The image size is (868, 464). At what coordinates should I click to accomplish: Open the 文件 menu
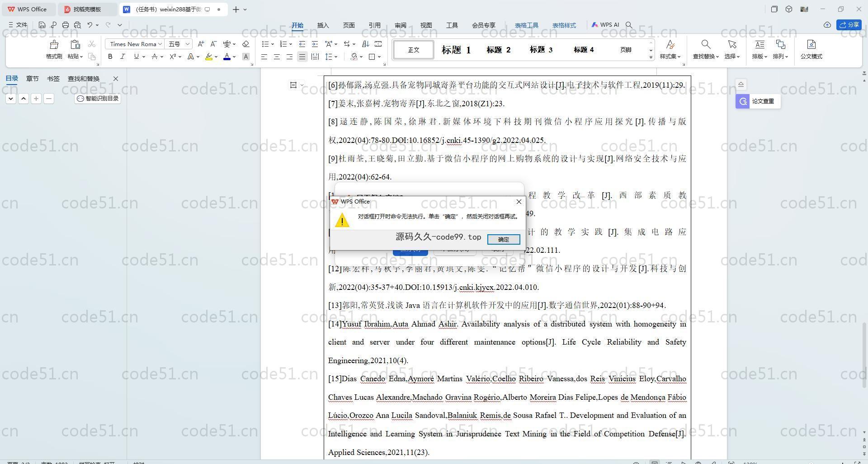pyautogui.click(x=18, y=25)
